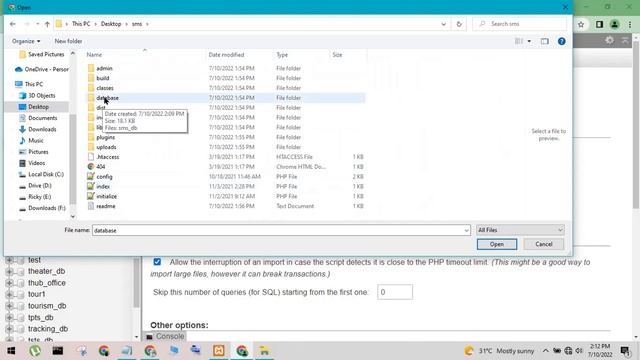The image size is (640, 360).
Task: Expand the File name history dropdown
Action: tap(466, 231)
